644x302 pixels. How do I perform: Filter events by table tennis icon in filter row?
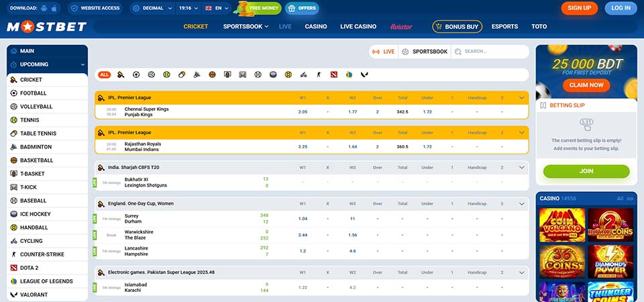click(182, 74)
